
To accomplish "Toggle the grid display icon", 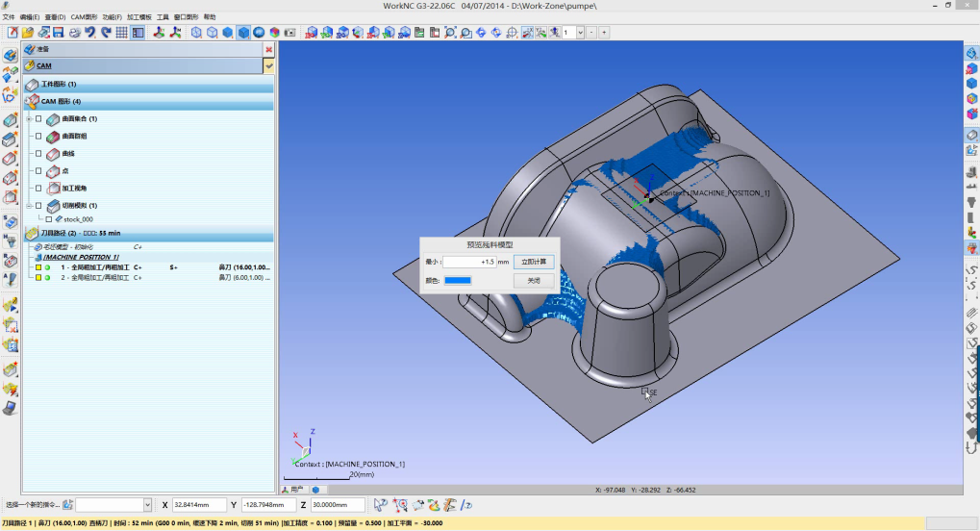I will [x=122, y=33].
